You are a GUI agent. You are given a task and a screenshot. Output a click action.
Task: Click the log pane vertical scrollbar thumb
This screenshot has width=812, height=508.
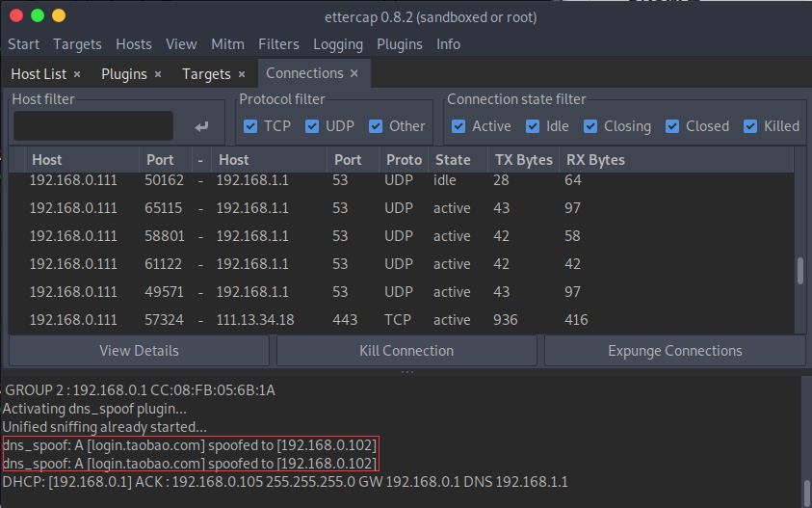click(806, 493)
